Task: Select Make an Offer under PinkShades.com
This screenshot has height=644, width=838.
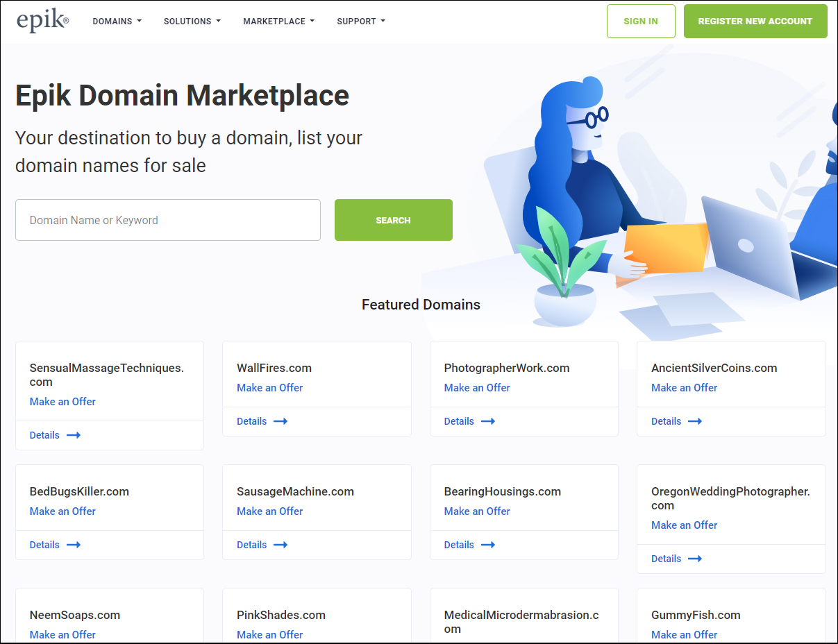Action: pos(269,634)
